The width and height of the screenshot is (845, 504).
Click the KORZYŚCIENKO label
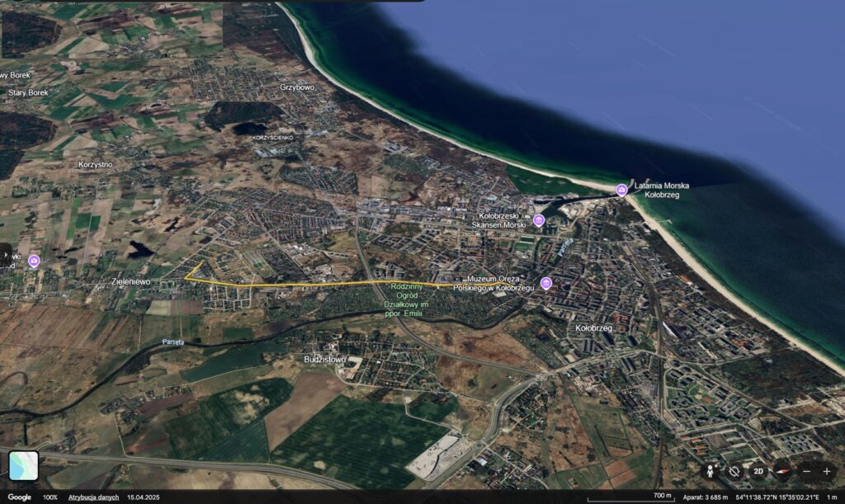272,138
